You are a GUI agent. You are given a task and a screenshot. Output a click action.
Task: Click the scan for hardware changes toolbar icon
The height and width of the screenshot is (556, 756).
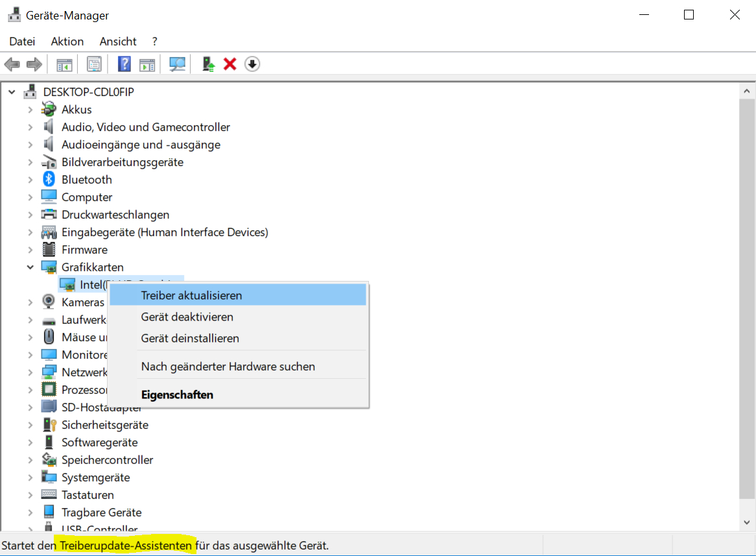click(x=177, y=64)
